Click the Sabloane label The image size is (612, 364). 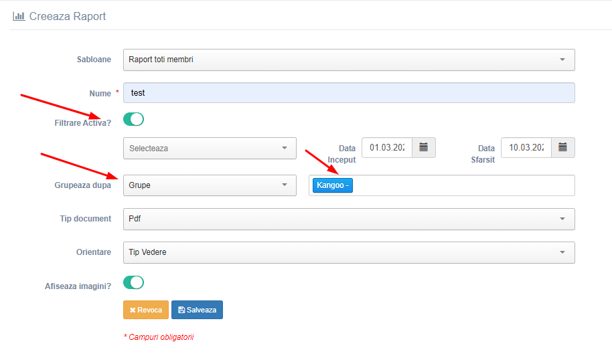[94, 60]
